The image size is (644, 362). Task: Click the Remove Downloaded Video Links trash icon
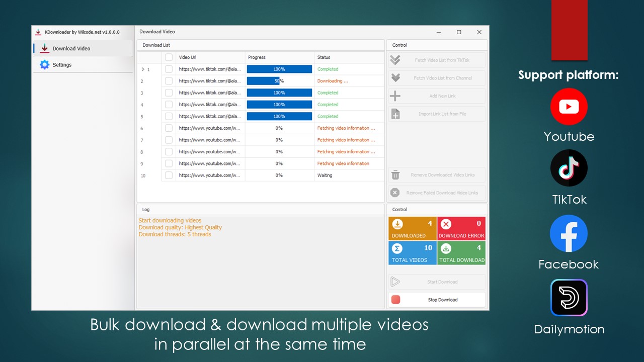pyautogui.click(x=395, y=174)
